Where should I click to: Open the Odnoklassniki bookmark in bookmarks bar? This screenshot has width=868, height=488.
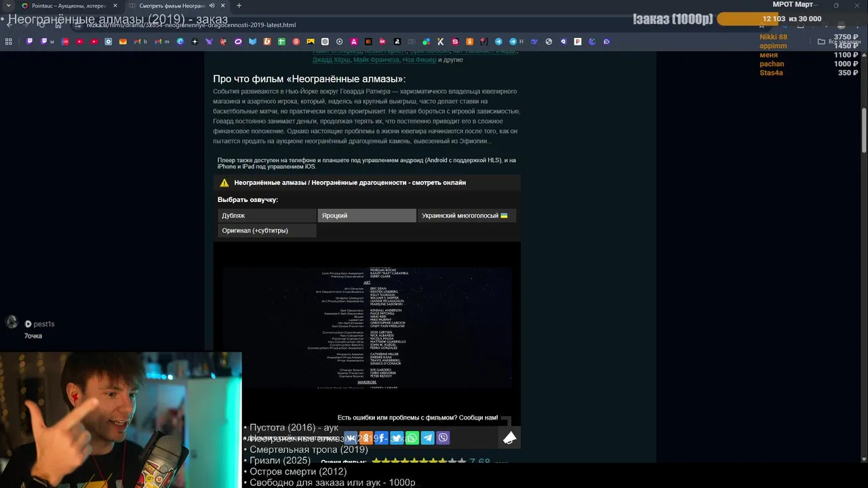(x=469, y=41)
